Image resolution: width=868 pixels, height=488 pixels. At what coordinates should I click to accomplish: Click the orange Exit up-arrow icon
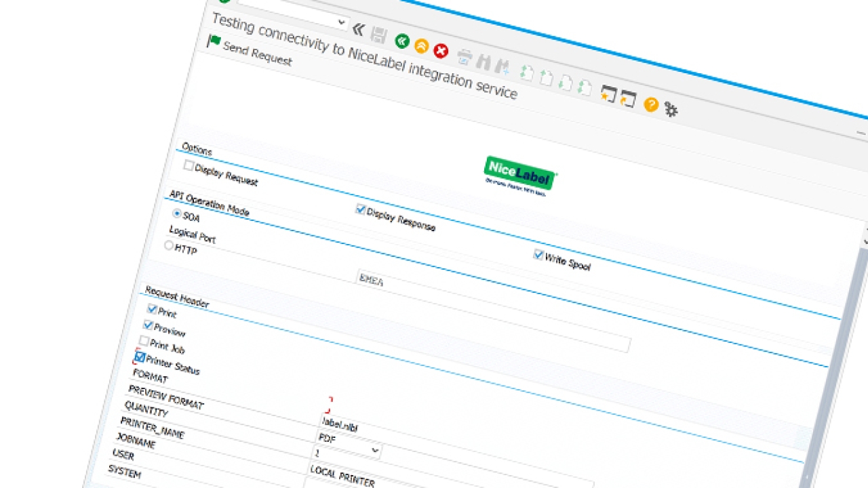pos(421,46)
